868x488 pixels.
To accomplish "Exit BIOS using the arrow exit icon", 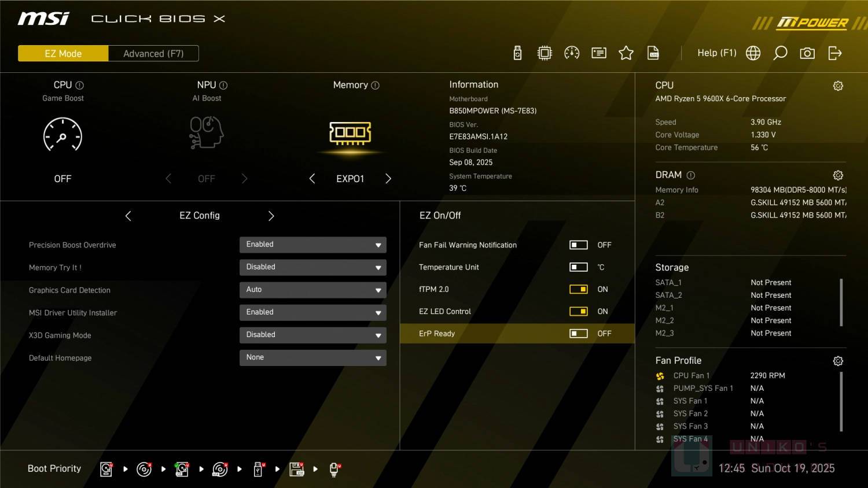I will [x=835, y=53].
